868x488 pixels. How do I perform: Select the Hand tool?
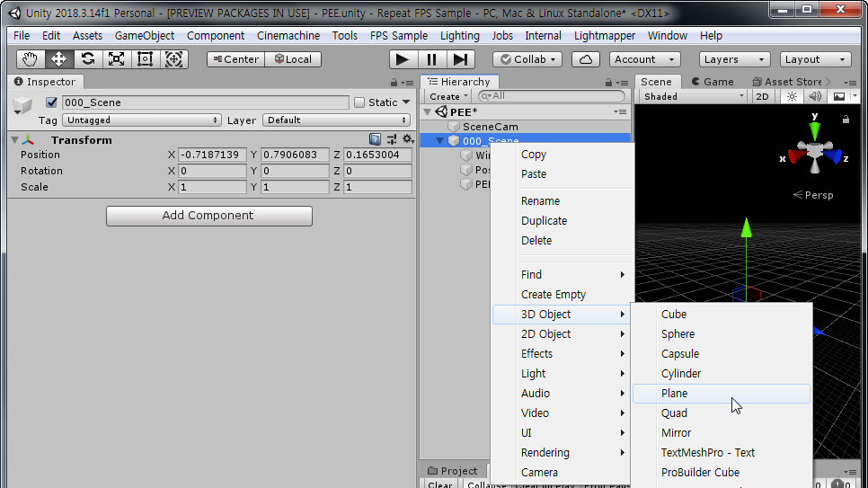[30, 59]
